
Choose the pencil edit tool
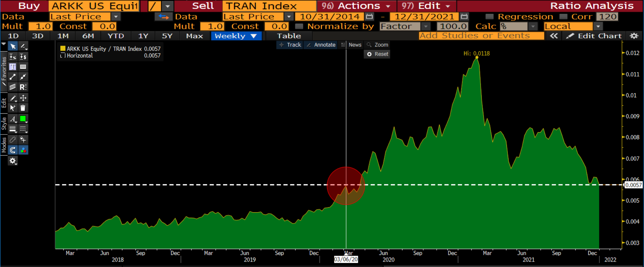point(13,98)
